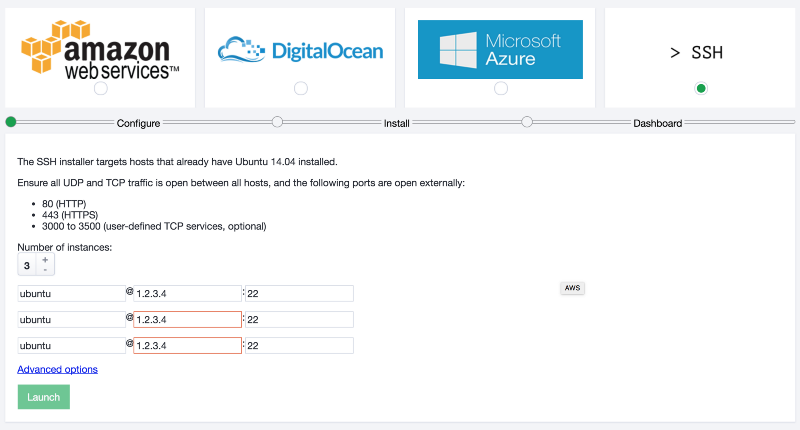The height and width of the screenshot is (430, 800).
Task: Click the 'Number of instances:' label
Action: point(65,247)
